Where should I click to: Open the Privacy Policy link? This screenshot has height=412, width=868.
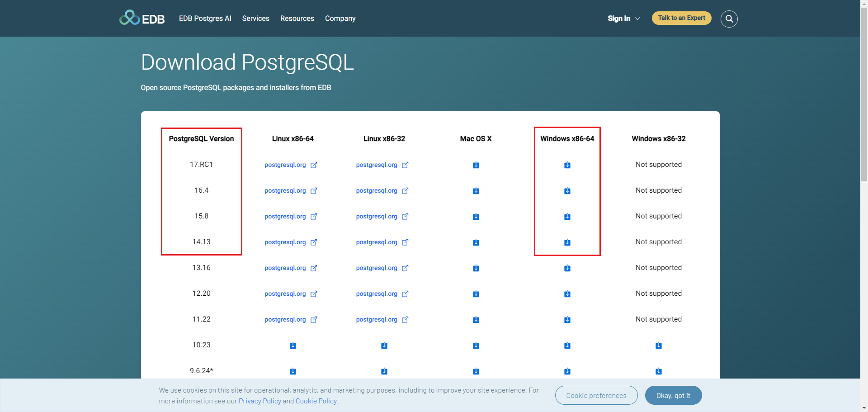[260, 401]
